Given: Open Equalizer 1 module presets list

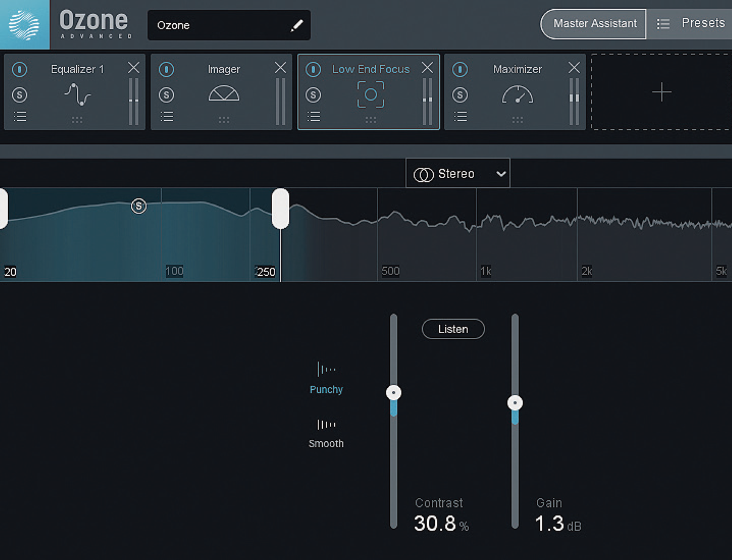Looking at the screenshot, I should click(x=20, y=116).
